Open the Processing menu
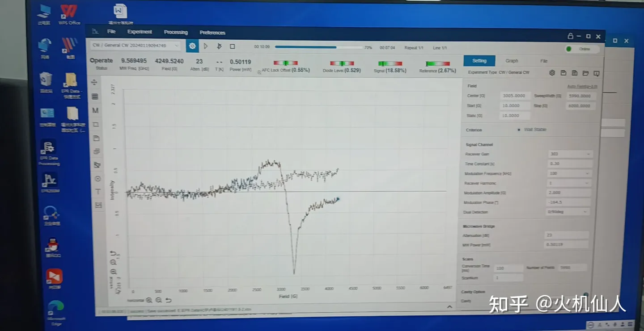Screen dimensions: 644x331 [x=176, y=32]
